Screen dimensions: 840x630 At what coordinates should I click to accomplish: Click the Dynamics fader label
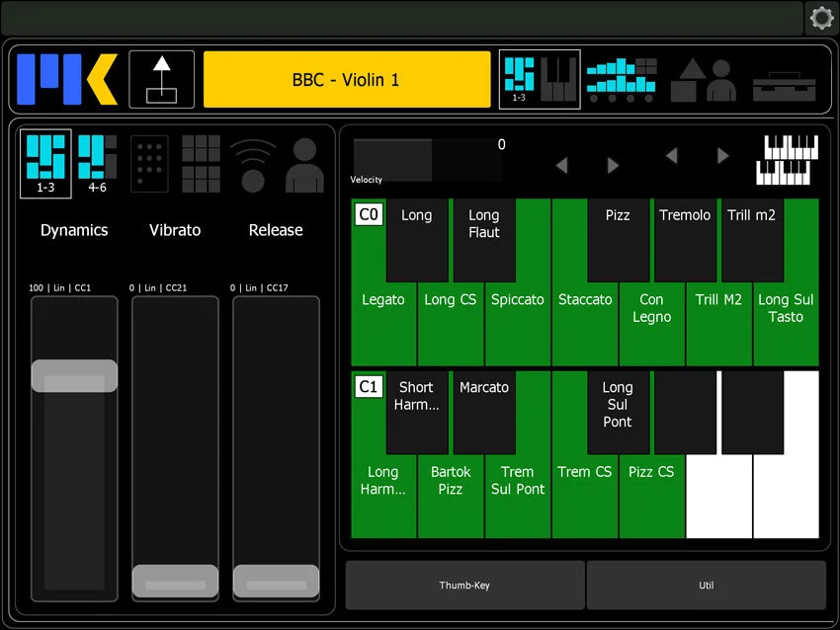click(x=74, y=230)
